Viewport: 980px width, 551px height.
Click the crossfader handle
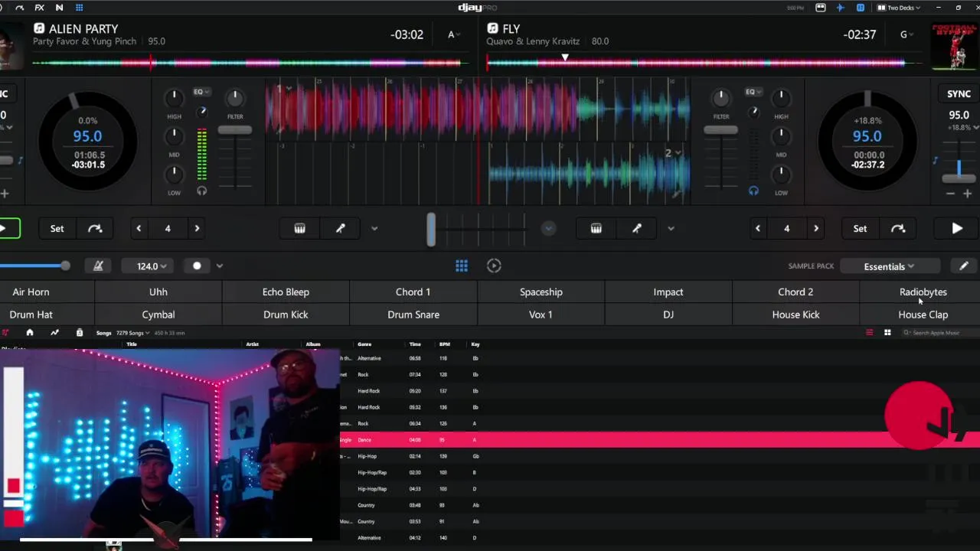(431, 229)
